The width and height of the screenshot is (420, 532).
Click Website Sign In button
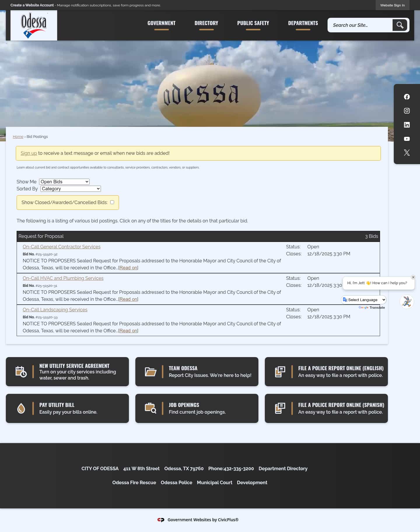pos(392,5)
